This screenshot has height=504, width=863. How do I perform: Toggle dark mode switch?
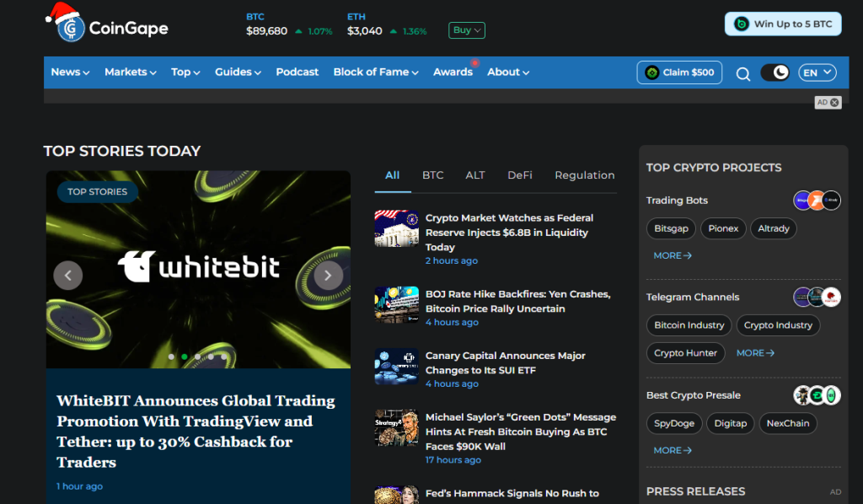[775, 72]
